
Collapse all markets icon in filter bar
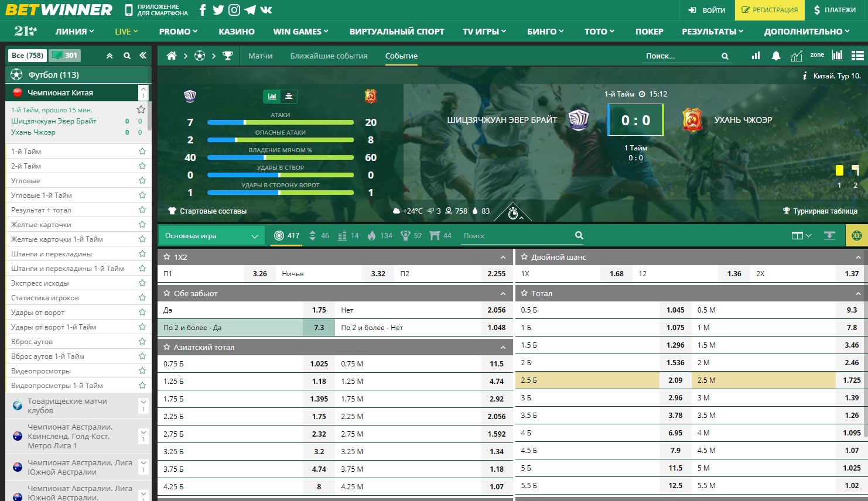[x=829, y=235]
